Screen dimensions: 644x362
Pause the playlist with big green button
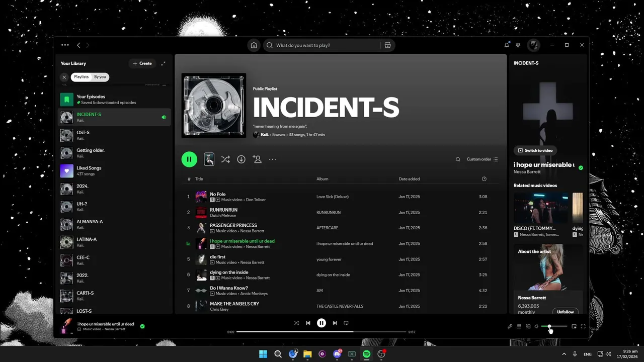pos(189,159)
